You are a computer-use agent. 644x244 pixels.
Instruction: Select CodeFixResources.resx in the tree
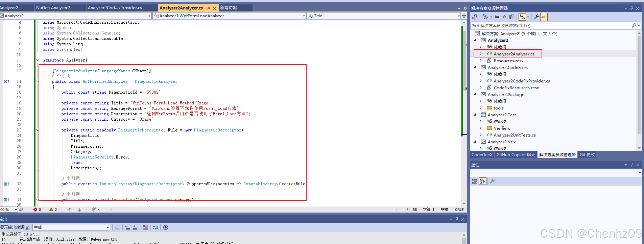coord(516,88)
